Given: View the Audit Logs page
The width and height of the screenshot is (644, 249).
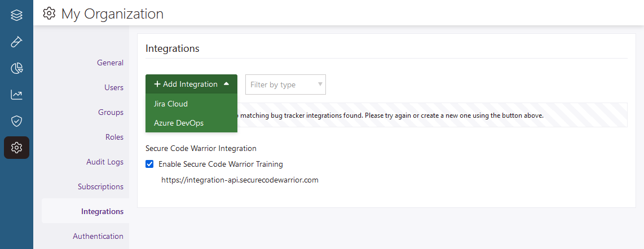Looking at the screenshot, I should tap(105, 162).
